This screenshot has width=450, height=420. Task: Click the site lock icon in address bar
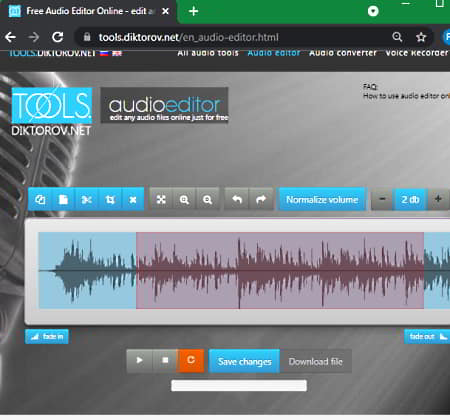pyautogui.click(x=87, y=37)
